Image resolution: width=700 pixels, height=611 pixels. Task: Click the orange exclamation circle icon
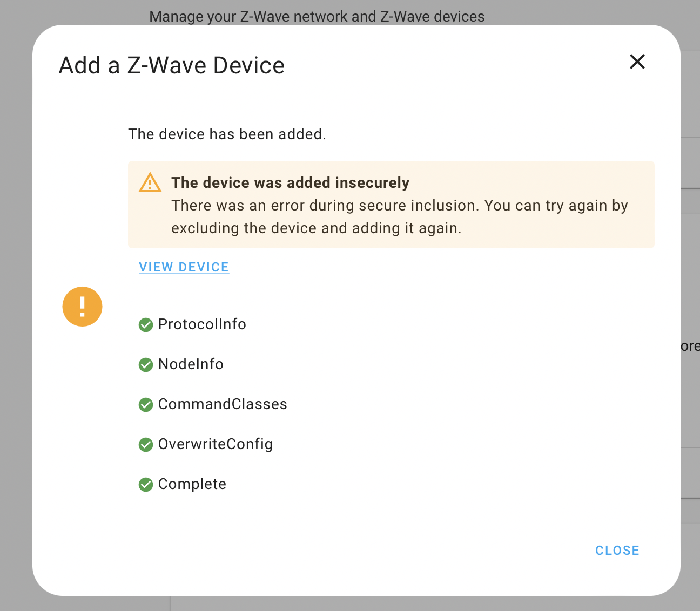pos(82,307)
